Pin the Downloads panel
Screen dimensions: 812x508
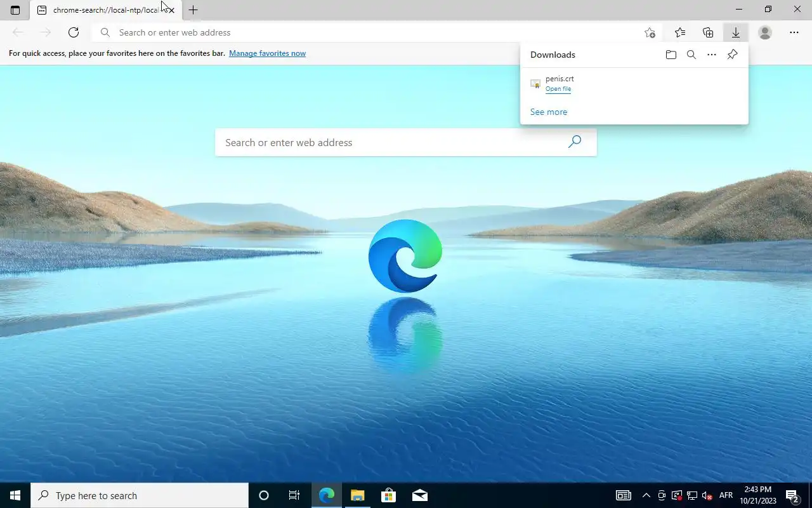[x=732, y=55]
